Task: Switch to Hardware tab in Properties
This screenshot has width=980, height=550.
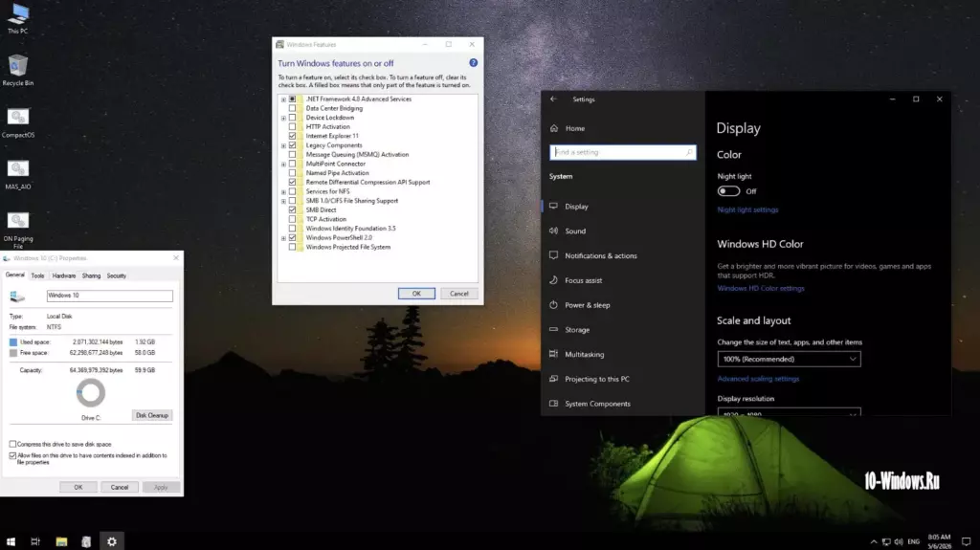Action: (63, 275)
